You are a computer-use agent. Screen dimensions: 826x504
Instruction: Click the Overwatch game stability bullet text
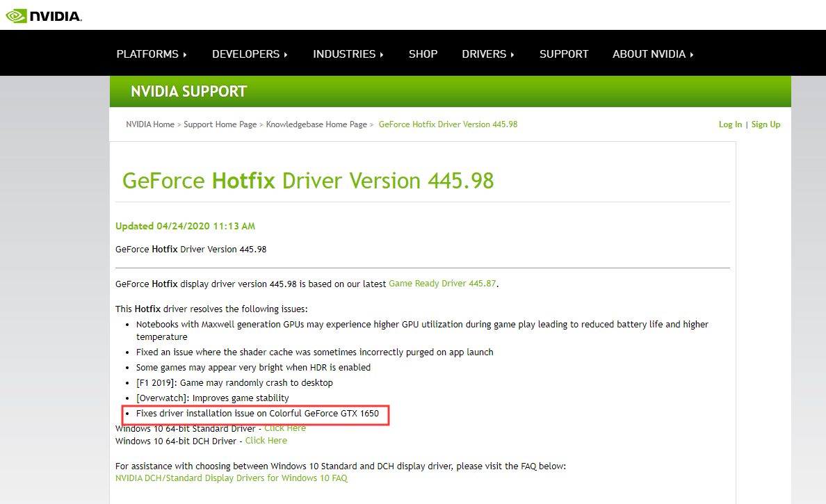click(213, 398)
